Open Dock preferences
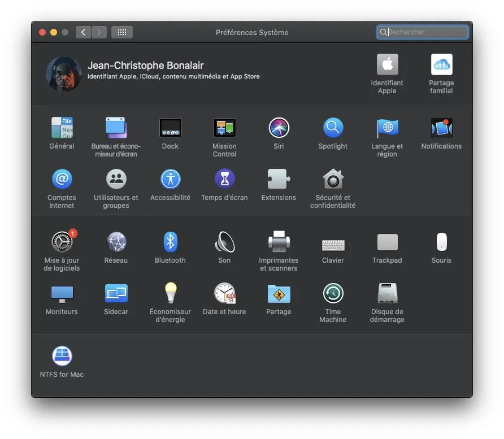 pos(171,128)
